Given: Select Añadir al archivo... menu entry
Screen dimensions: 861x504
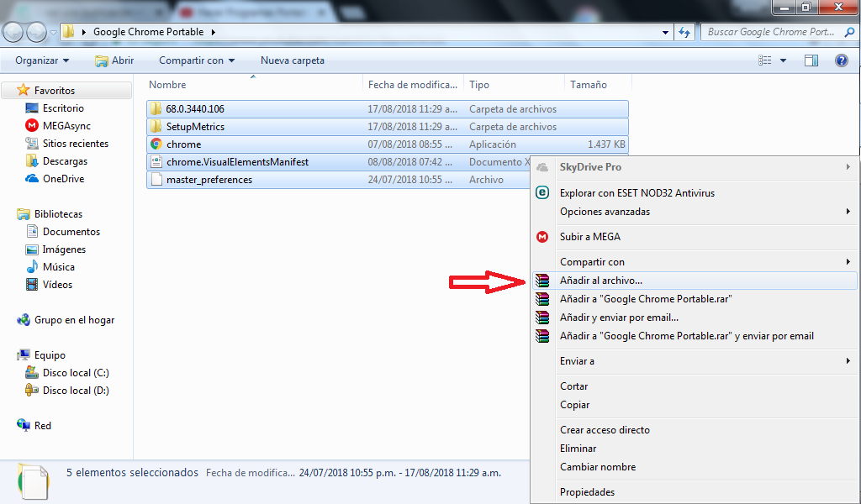Looking at the screenshot, I should (695, 281).
